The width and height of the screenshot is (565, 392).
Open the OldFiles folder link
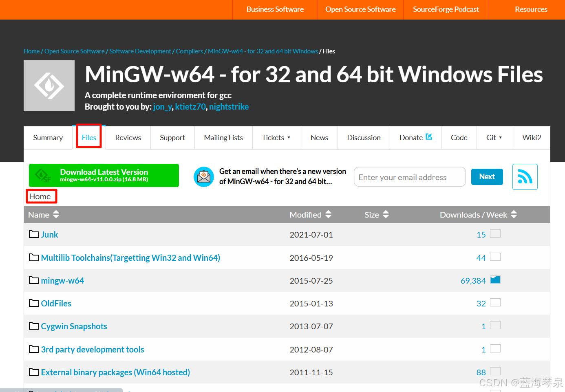(56, 304)
